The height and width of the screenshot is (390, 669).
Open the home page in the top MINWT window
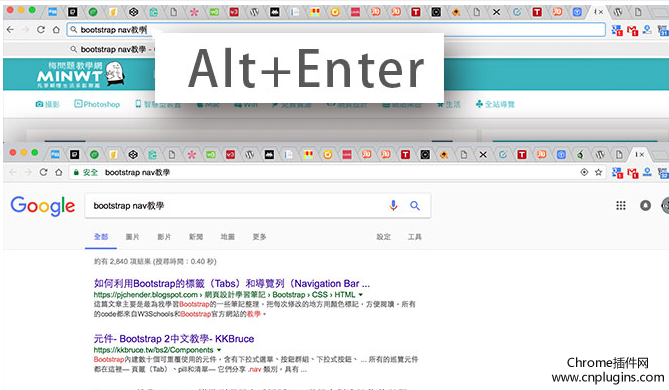click(x=56, y=30)
